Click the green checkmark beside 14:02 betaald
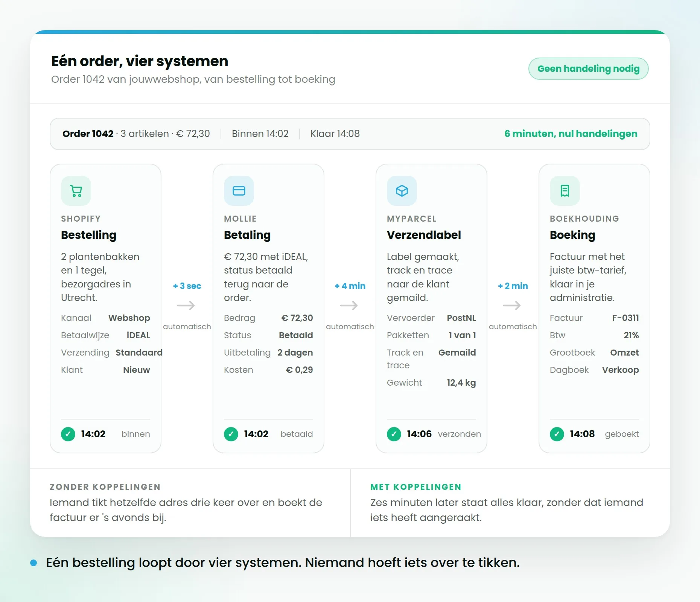 [231, 434]
